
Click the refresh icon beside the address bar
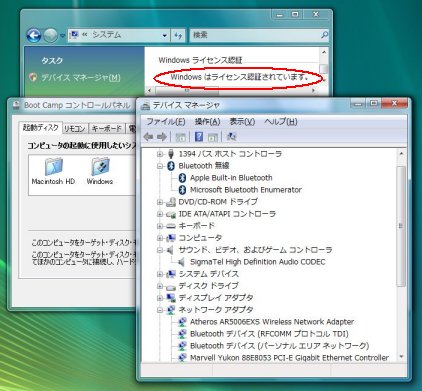(x=178, y=35)
